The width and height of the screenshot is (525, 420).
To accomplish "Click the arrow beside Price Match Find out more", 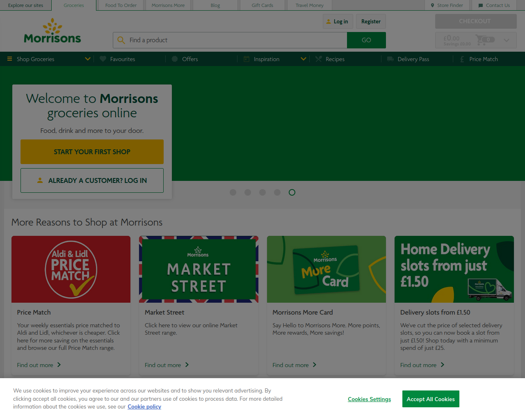I will 59,365.
